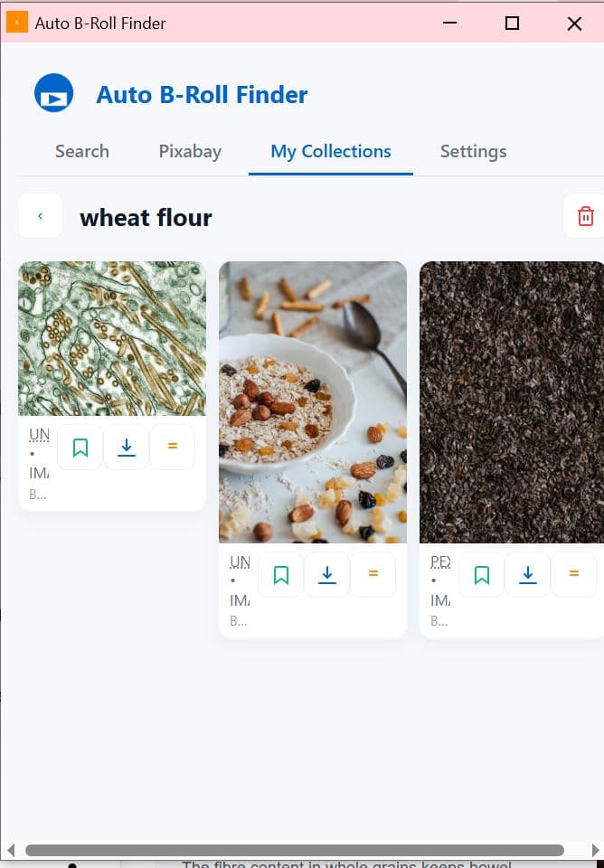Screen dimensions: 604x868
Task: Open the Pixabay tab
Action: [x=190, y=151]
